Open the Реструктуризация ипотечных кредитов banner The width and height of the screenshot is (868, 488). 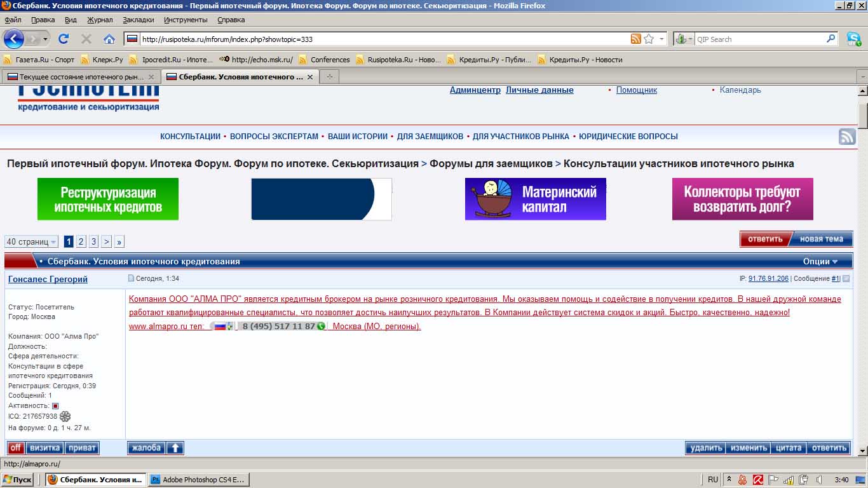coord(108,199)
